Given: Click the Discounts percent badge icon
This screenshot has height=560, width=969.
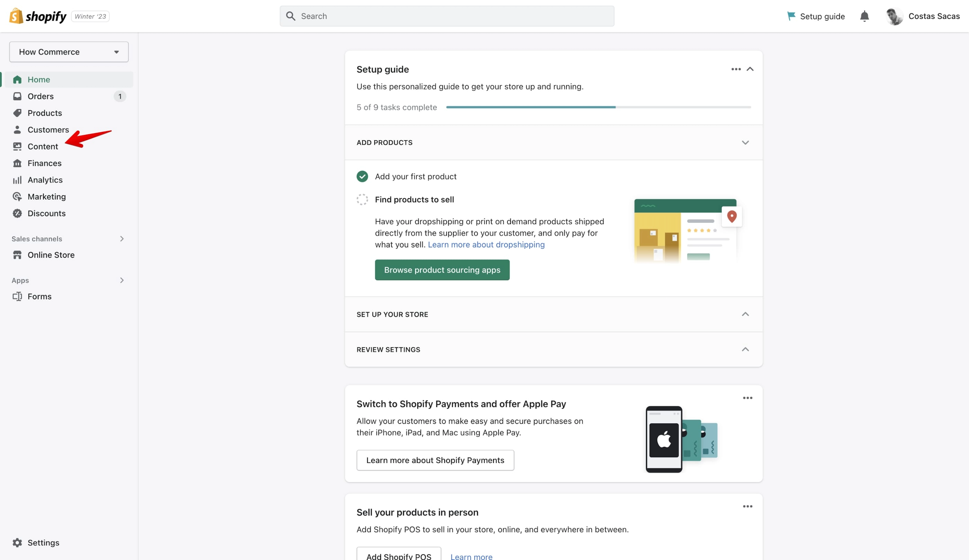Looking at the screenshot, I should (17, 213).
